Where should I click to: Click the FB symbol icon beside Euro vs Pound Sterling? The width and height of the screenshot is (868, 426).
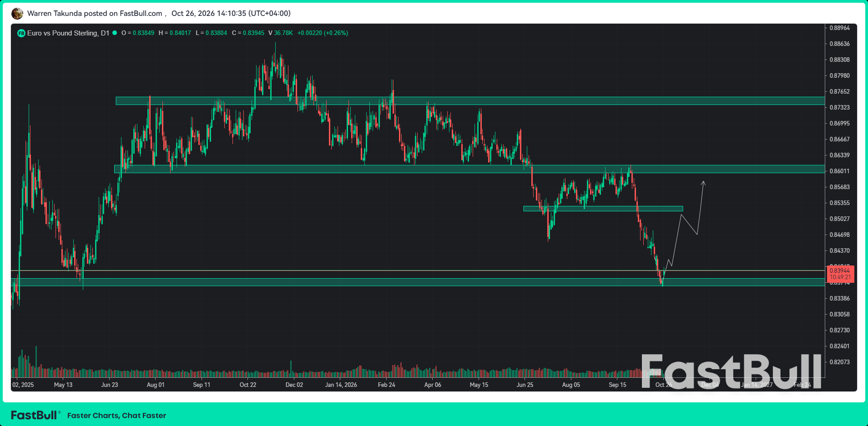[x=21, y=33]
